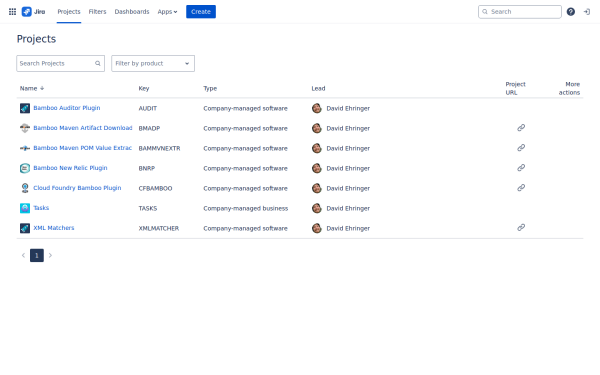Open Bamboo Auditor Plugin project
The image size is (600, 375).
pyautogui.click(x=67, y=108)
